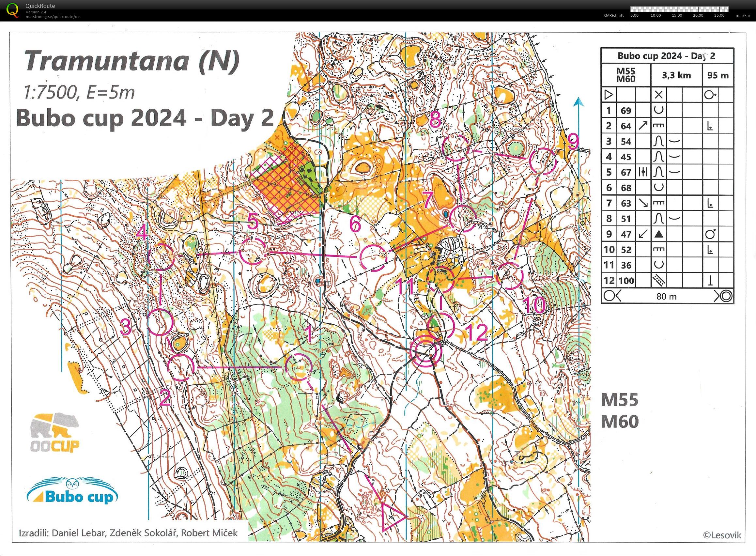Click the black boulder triangle in table row 9

tap(659, 234)
